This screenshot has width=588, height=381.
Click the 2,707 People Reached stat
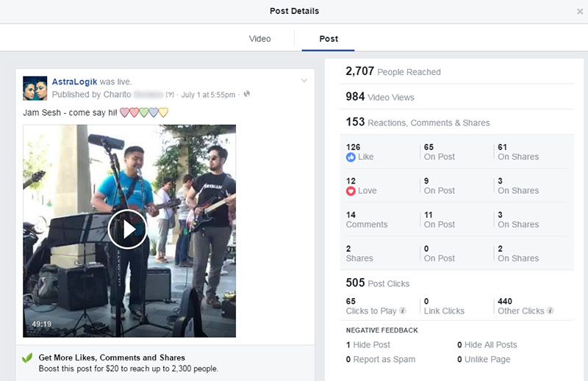[x=393, y=71]
